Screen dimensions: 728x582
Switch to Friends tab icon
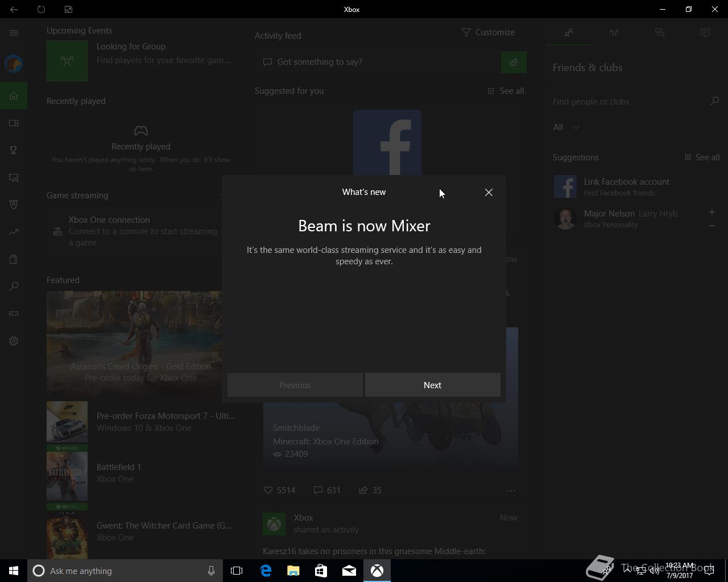click(569, 33)
